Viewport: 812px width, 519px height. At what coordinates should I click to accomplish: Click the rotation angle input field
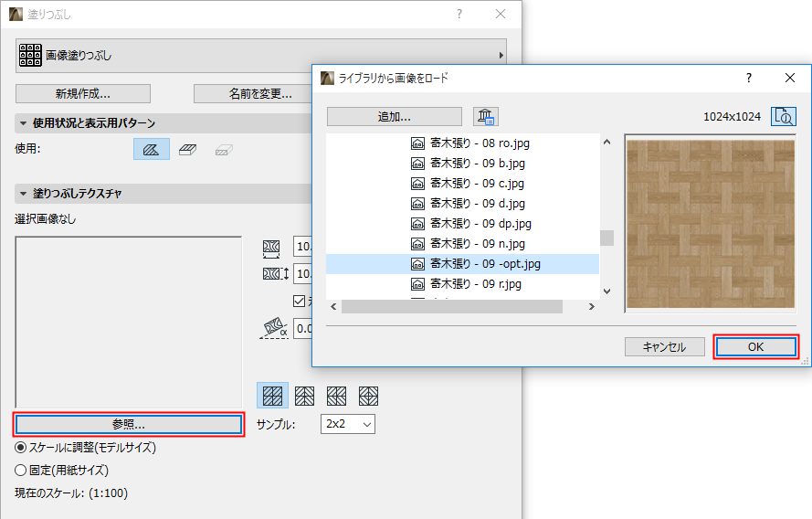(303, 328)
